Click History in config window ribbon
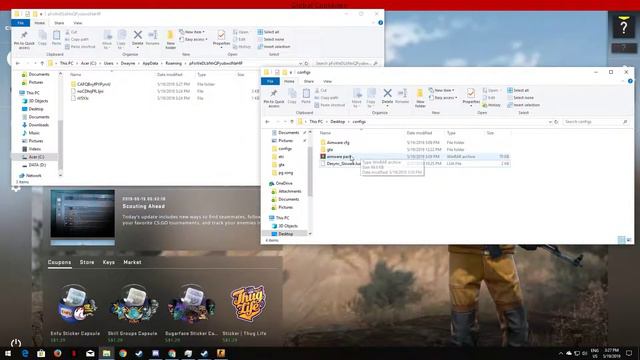Screen dimensions: 640x360 tap(491, 105)
